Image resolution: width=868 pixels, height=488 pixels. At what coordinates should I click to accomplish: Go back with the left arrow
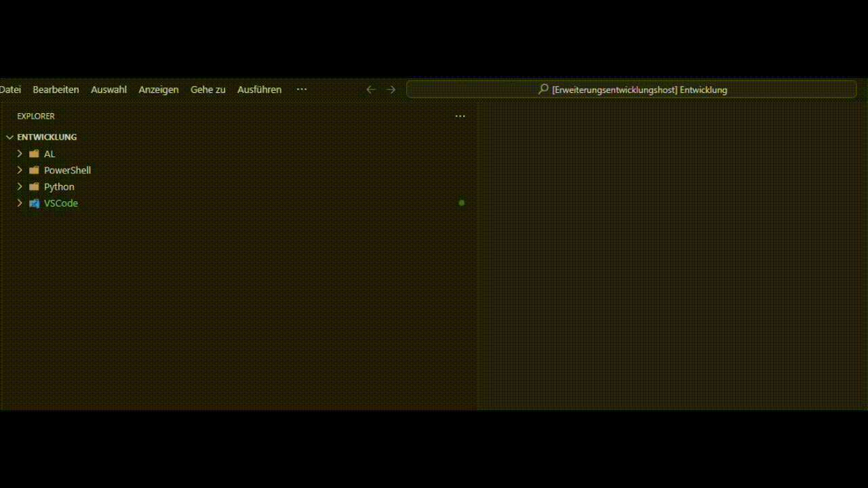click(370, 89)
